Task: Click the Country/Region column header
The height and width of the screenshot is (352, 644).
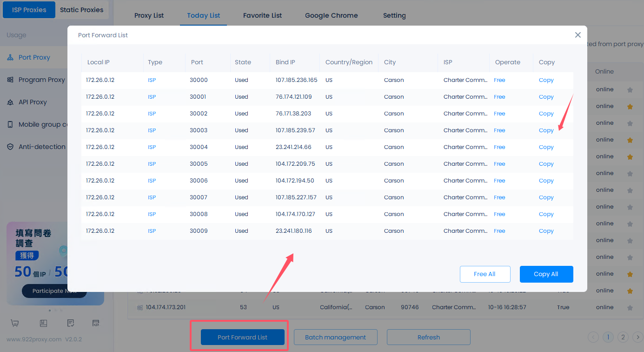Action: [349, 62]
